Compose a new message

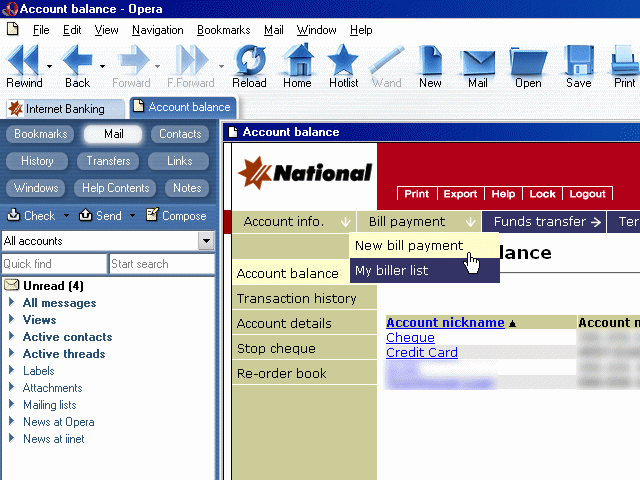tap(176, 215)
